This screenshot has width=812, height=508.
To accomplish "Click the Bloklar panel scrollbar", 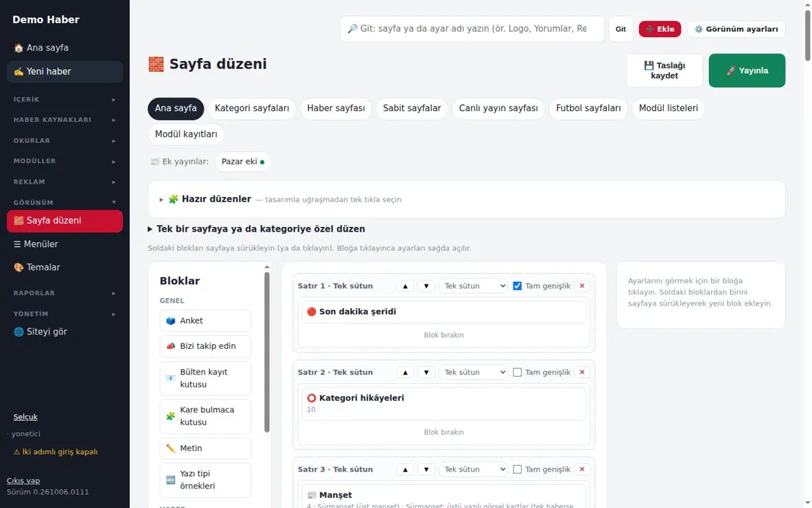I will tap(267, 352).
